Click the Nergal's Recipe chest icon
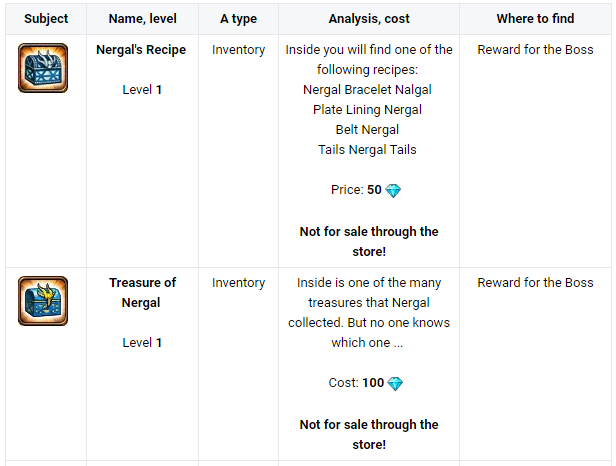The width and height of the screenshot is (616, 466). 43,68
